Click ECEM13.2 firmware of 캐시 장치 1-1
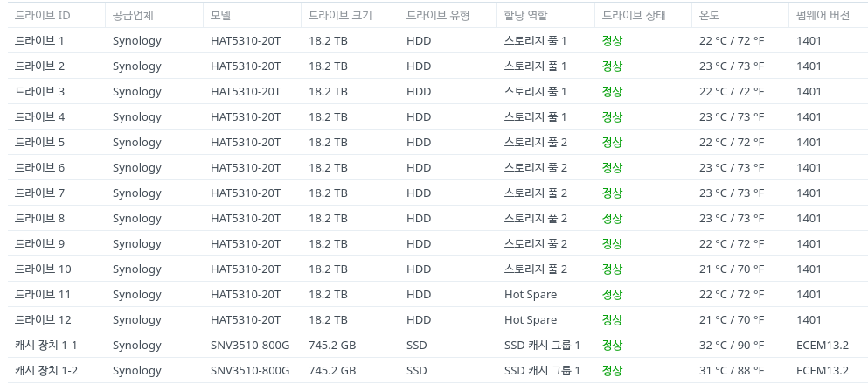The height and width of the screenshot is (385, 868). 822,345
